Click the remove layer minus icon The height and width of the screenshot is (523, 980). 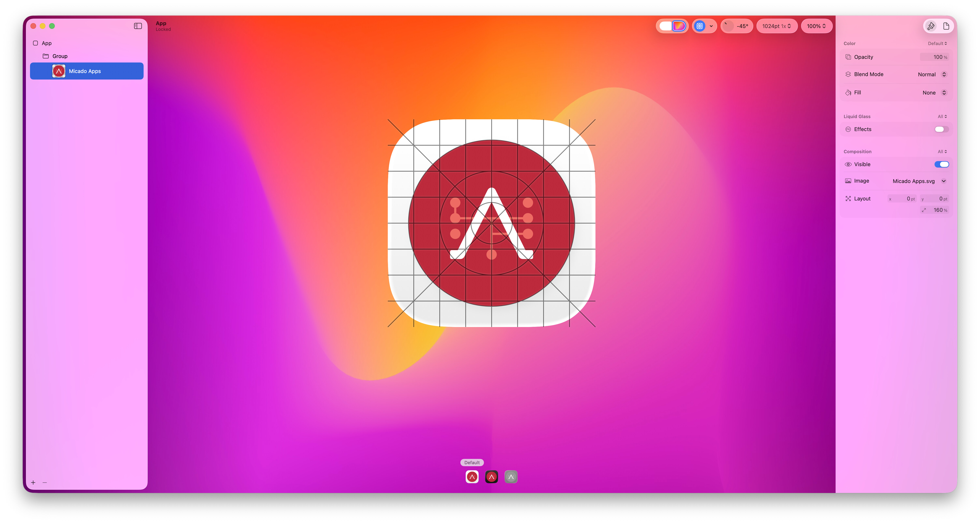point(44,482)
